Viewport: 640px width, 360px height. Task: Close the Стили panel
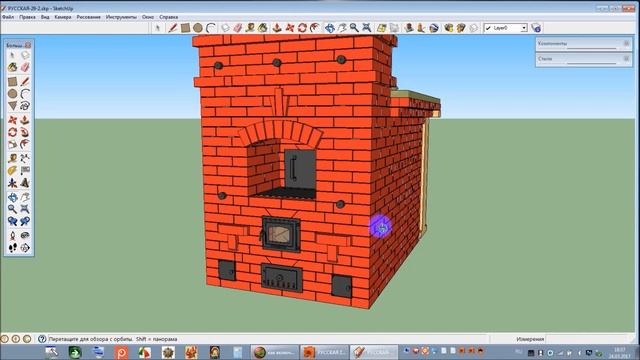627,59
